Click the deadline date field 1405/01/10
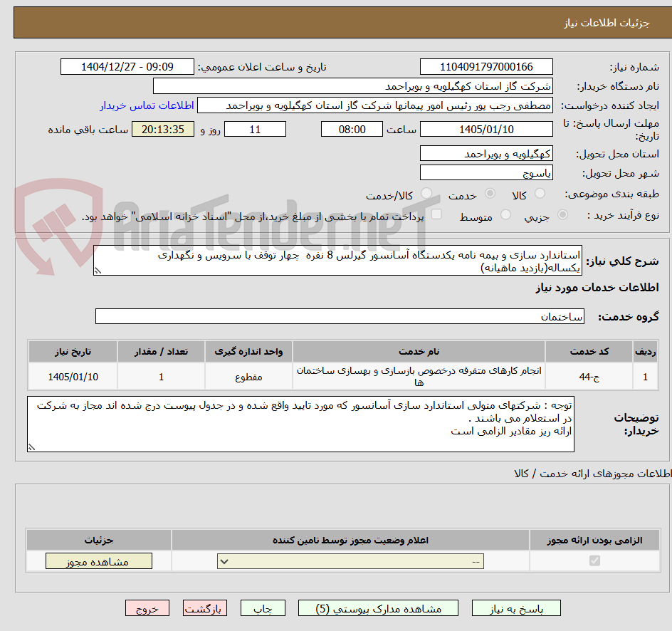672x631 pixels. [x=486, y=129]
